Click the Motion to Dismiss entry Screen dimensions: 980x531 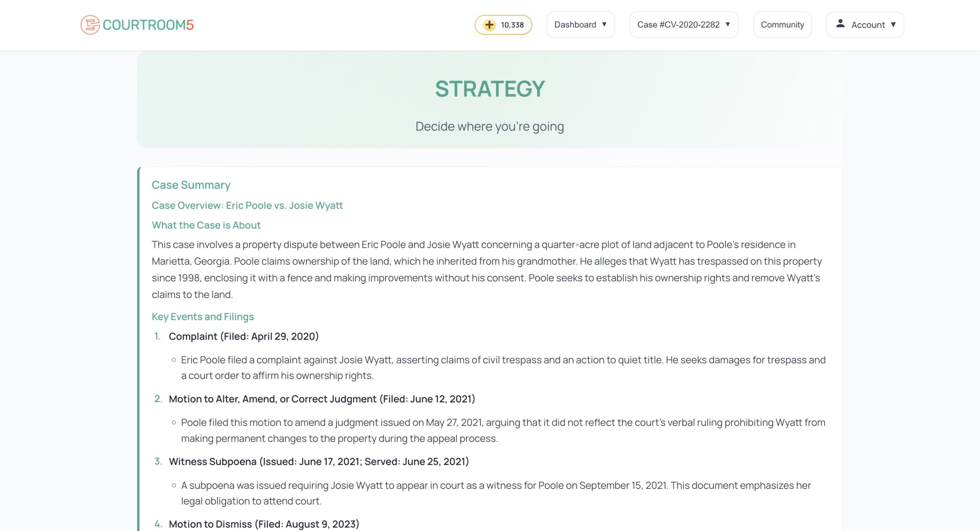coord(264,524)
